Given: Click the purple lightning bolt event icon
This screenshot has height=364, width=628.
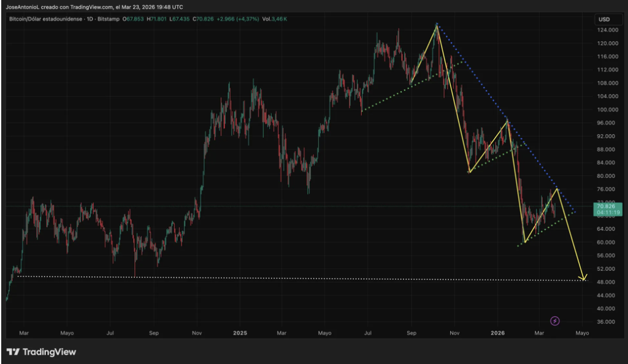Looking at the screenshot, I should click(x=554, y=320).
